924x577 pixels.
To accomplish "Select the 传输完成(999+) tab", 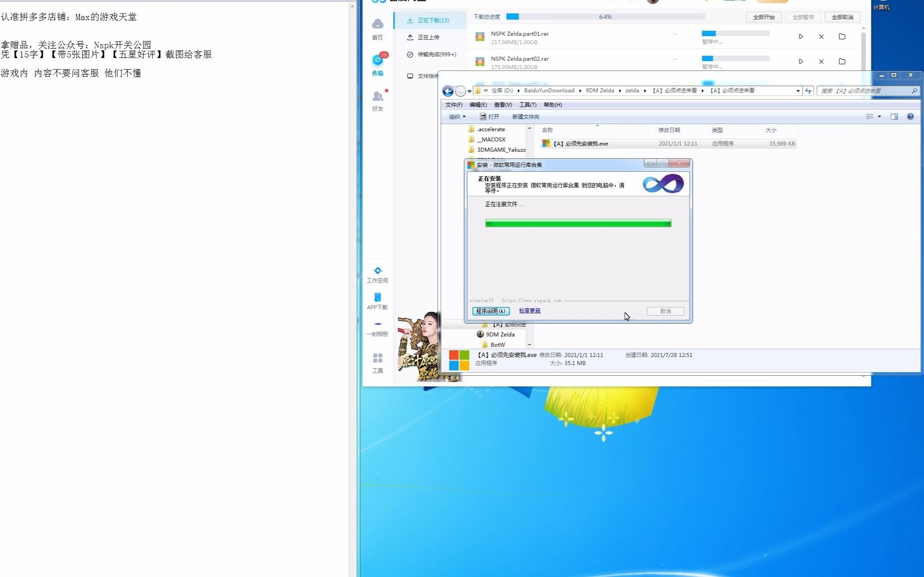I will [432, 54].
